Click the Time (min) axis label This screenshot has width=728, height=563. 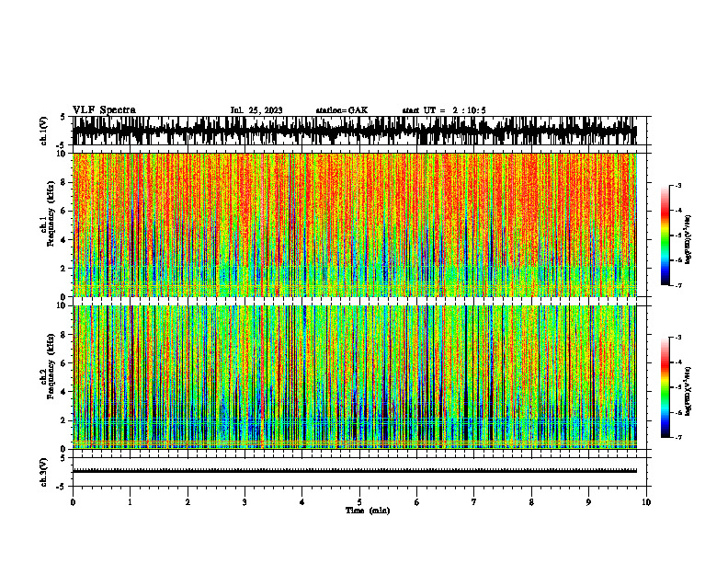(x=368, y=511)
